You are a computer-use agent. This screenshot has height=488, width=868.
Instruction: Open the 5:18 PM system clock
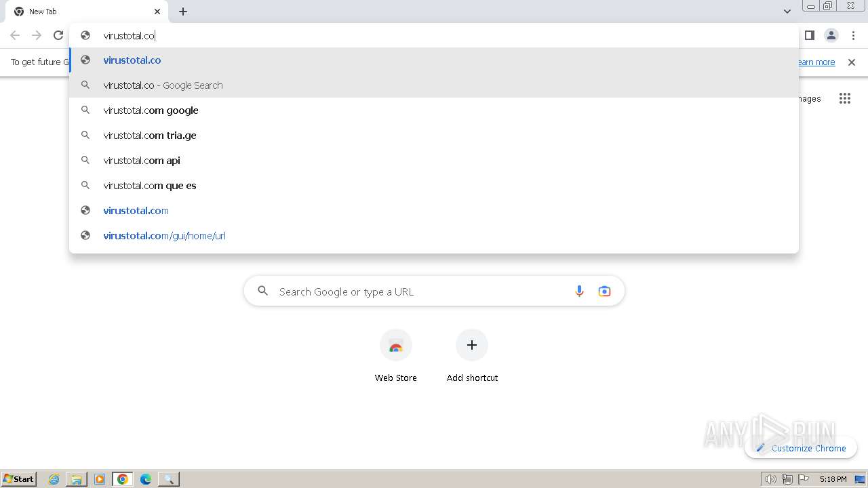pos(833,479)
